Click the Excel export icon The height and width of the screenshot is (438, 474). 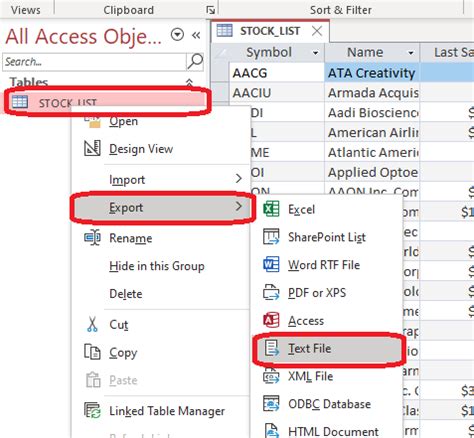tap(271, 209)
